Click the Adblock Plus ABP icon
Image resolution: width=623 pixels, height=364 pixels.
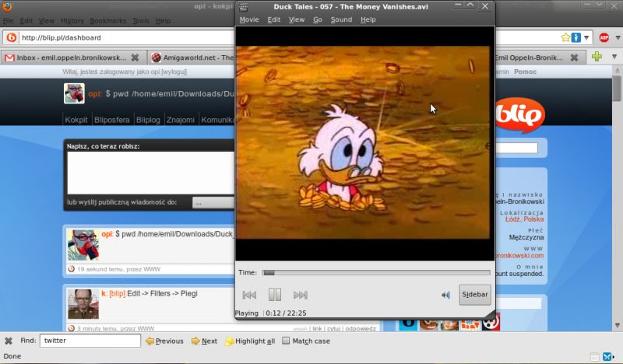(x=604, y=37)
